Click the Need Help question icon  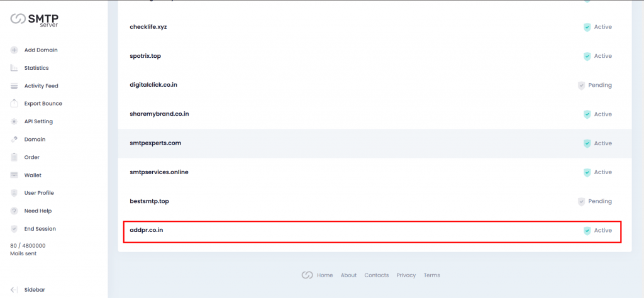14,211
